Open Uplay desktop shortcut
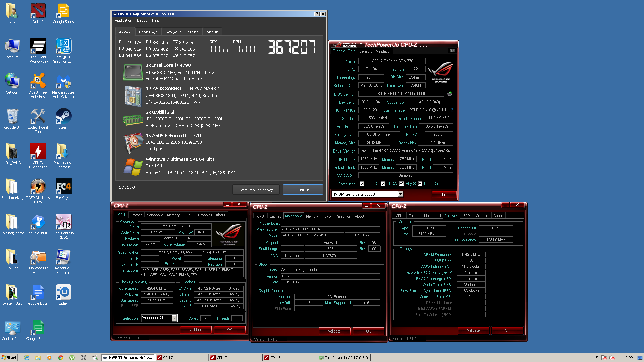The width and height of the screenshot is (644, 362). [63, 295]
